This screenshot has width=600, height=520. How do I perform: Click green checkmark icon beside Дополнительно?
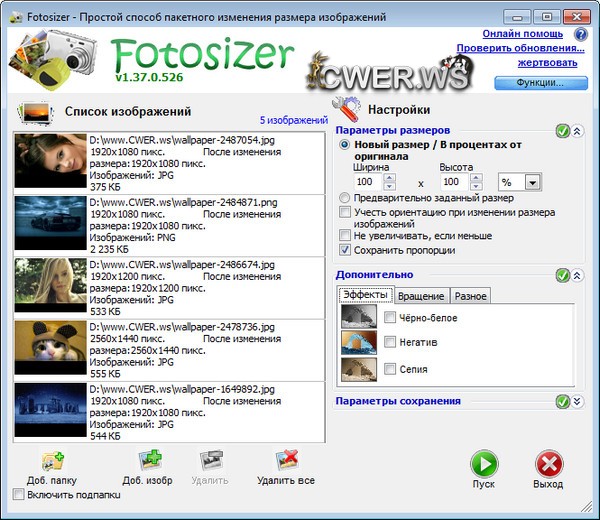(x=563, y=275)
